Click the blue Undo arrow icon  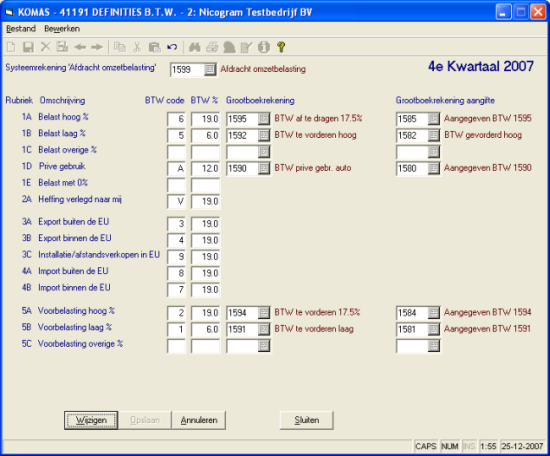pyautogui.click(x=172, y=47)
